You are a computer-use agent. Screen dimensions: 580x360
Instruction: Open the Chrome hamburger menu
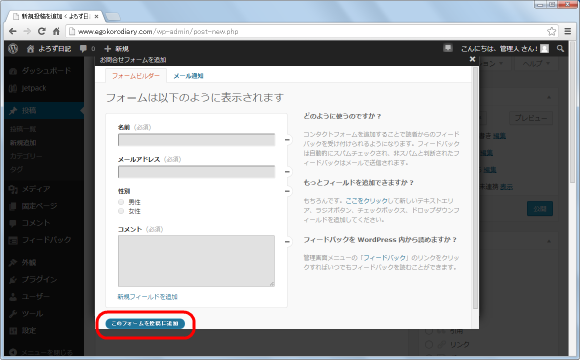click(x=568, y=31)
